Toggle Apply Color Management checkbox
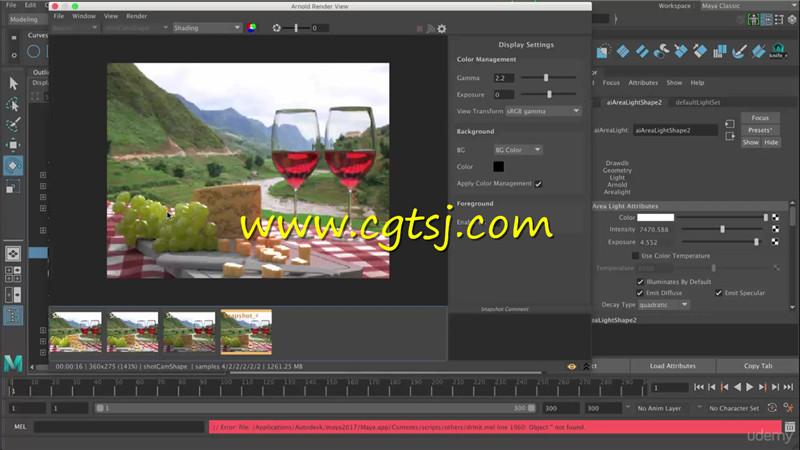Image resolution: width=800 pixels, height=450 pixels. (538, 184)
